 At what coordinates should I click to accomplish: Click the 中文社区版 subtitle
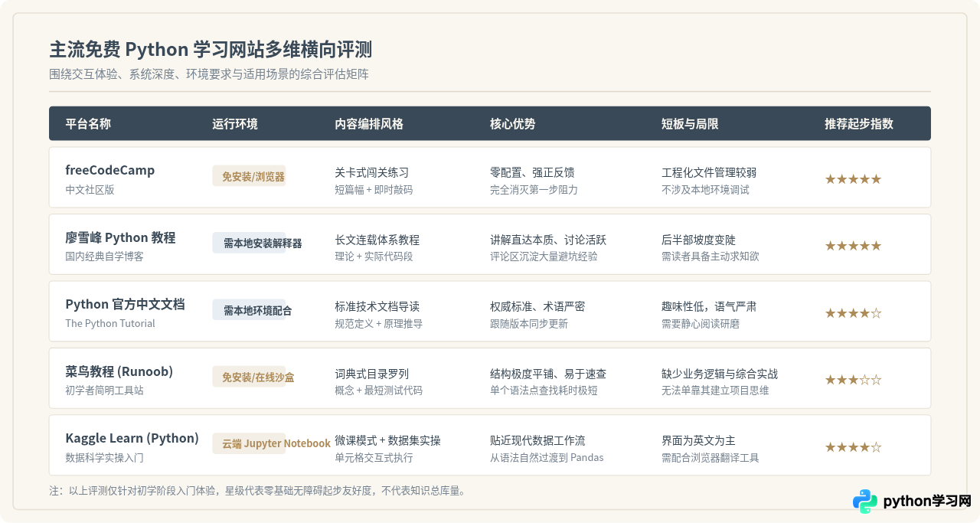pyautogui.click(x=90, y=189)
